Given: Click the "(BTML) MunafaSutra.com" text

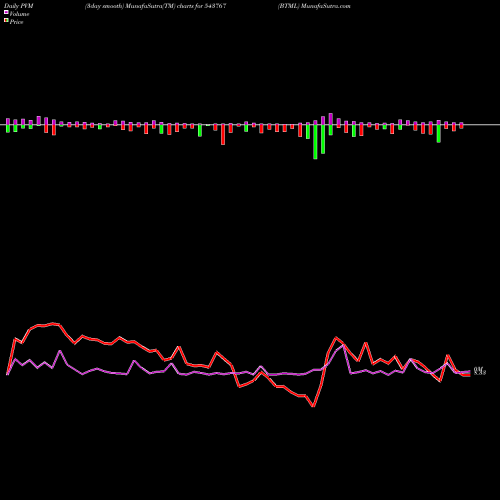Looking at the screenshot, I should pos(314,6).
